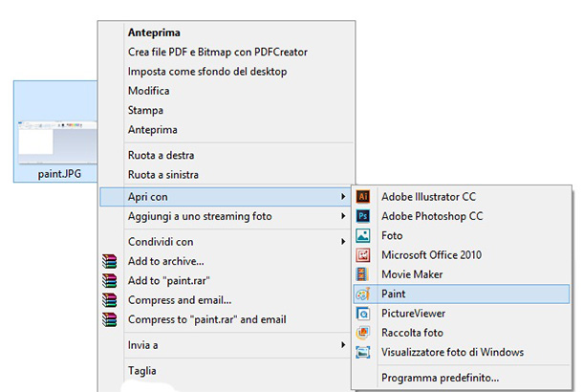Choose Programma predefinito... option

click(x=441, y=378)
